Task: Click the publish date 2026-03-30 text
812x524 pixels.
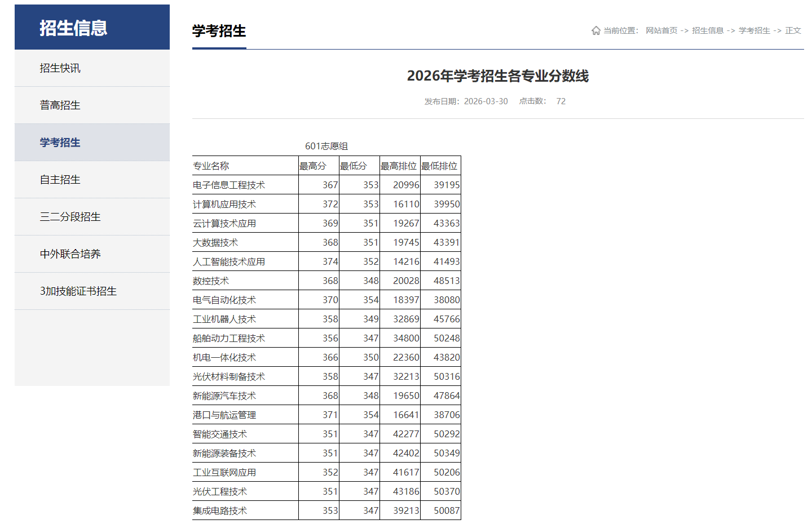Action: pos(486,101)
